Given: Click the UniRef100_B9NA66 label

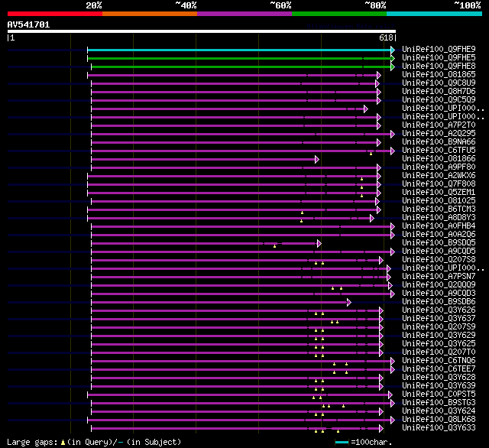Looking at the screenshot, I should 439,142.
